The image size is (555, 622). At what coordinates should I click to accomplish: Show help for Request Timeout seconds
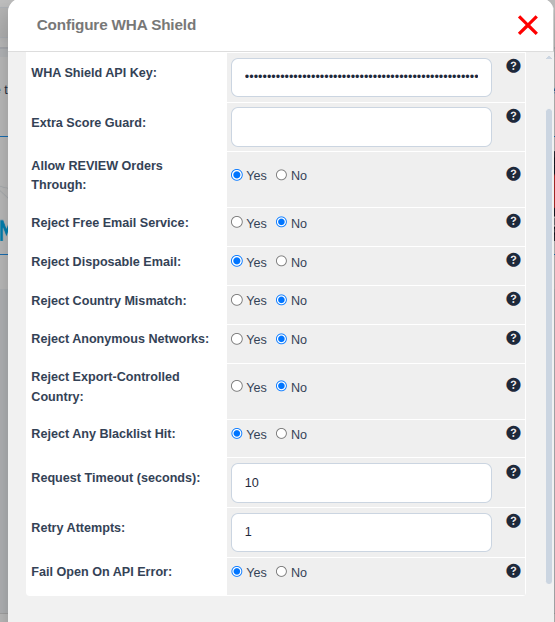[x=513, y=472]
